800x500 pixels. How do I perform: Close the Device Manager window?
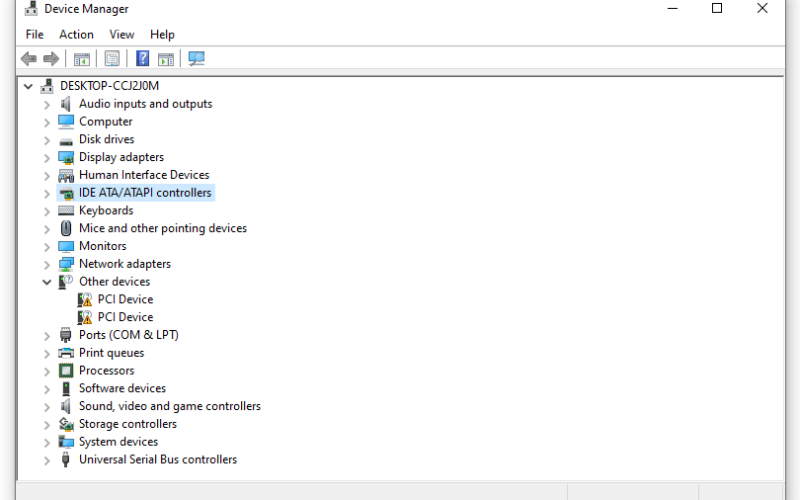pos(762,8)
